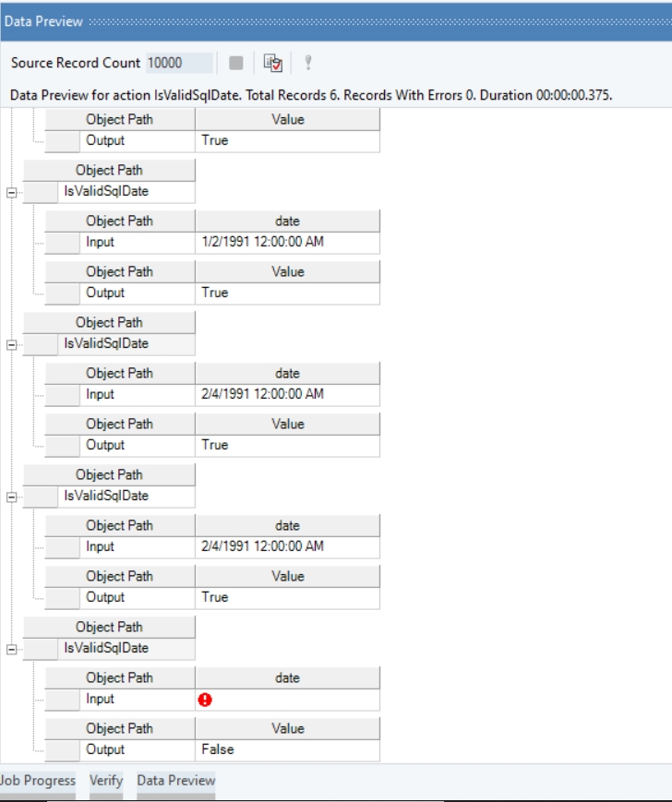Select the Output label beside the False value

(x=104, y=749)
